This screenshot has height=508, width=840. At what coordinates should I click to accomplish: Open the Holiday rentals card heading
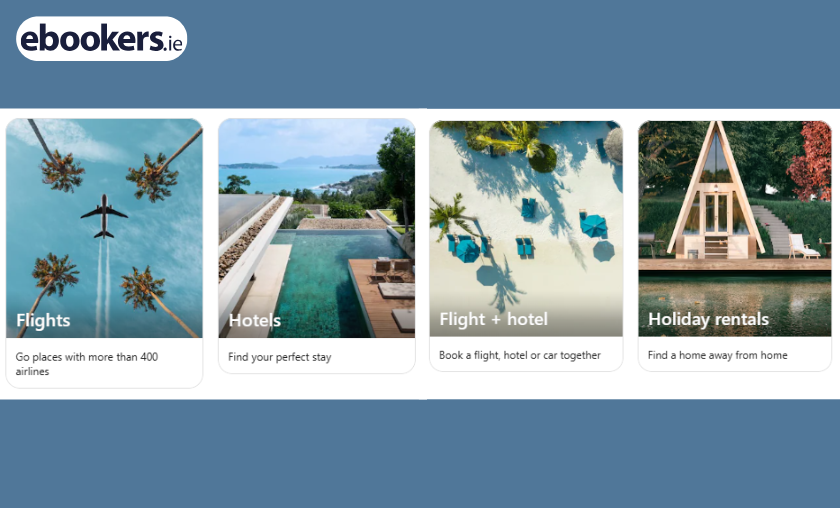click(708, 319)
